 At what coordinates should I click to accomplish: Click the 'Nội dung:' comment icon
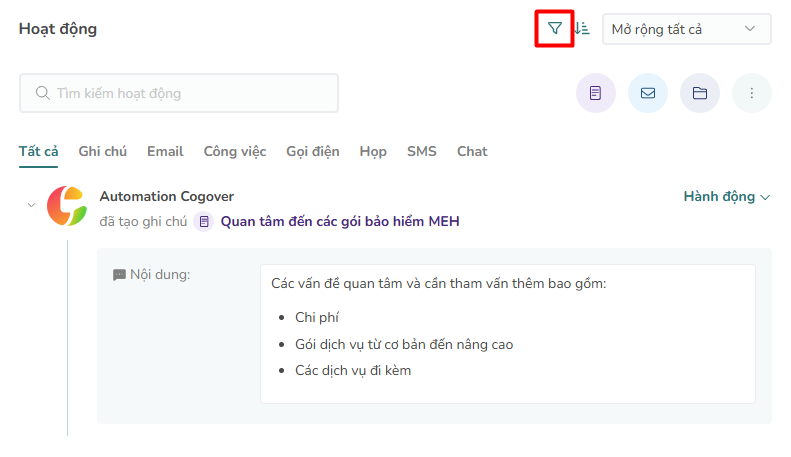(119, 275)
